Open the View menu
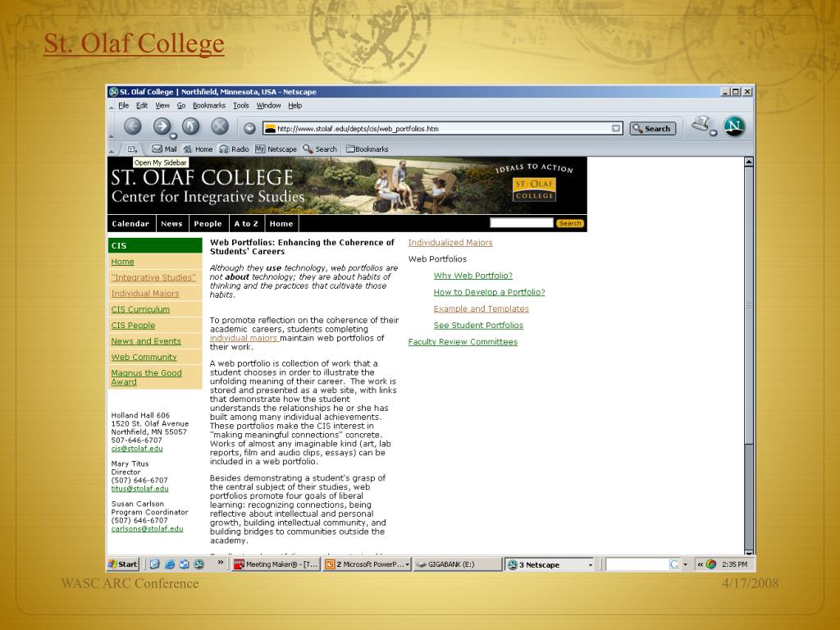This screenshot has width=840, height=630. tap(162, 106)
